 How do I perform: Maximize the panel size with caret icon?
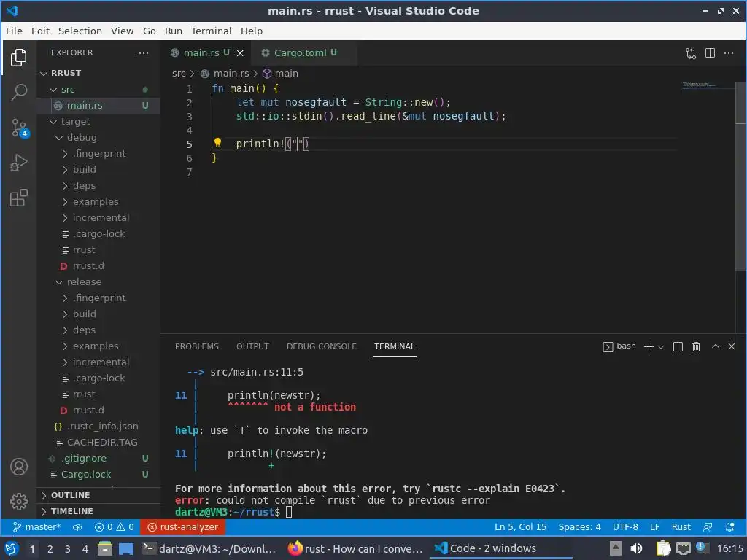[715, 346]
